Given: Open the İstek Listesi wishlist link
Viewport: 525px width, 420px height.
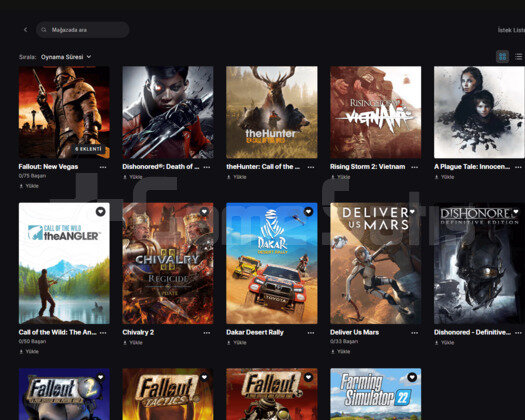Looking at the screenshot, I should pos(511,30).
